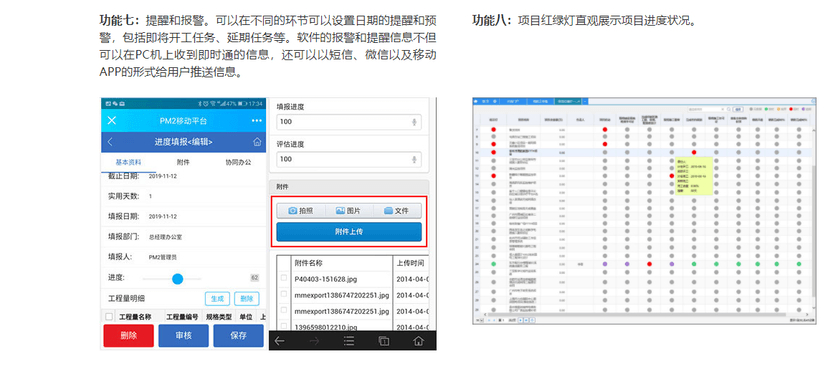828x379 pixels.
Task: Tap the home icon in the 进度填报 bar
Action: [x=257, y=142]
